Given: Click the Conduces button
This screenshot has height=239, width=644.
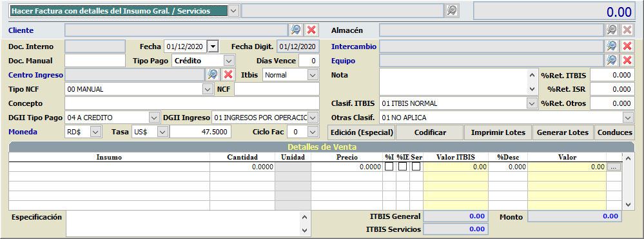Looking at the screenshot, I should 614,132.
